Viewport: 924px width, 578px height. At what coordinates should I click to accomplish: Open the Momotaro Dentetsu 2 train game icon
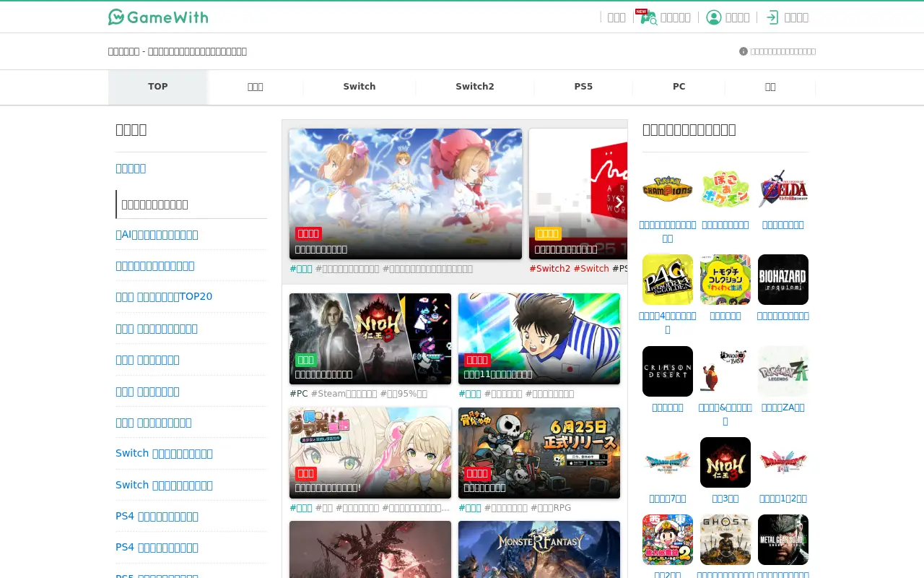668,540
